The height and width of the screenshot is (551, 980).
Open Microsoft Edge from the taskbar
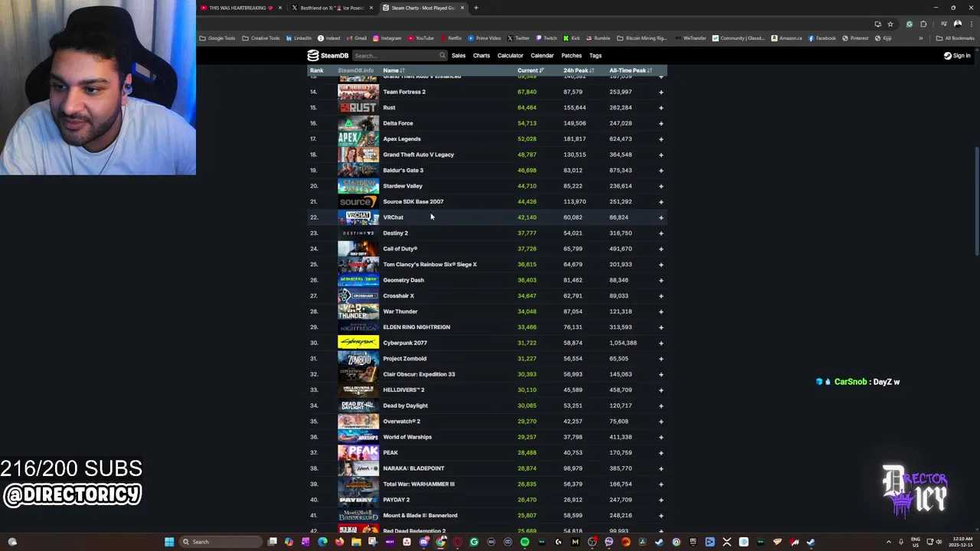pos(322,542)
